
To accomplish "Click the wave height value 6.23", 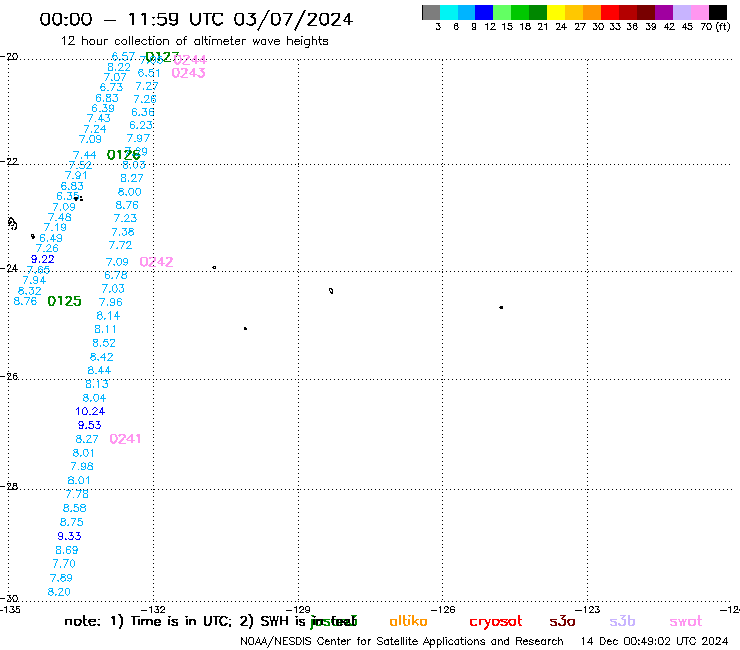I will (x=141, y=126).
